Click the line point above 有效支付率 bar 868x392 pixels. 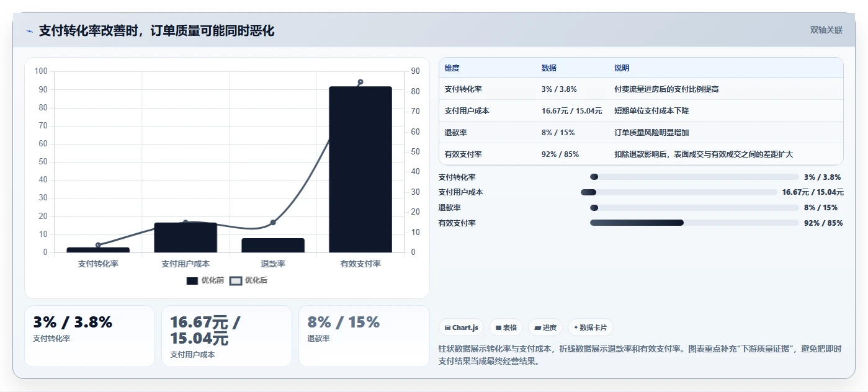tap(360, 82)
